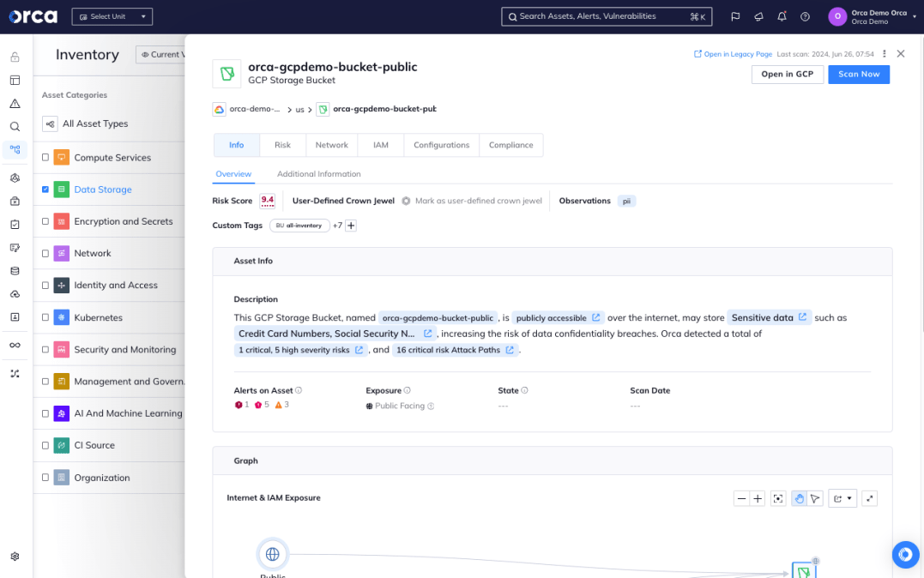Expand the +7 custom tags

coord(337,226)
